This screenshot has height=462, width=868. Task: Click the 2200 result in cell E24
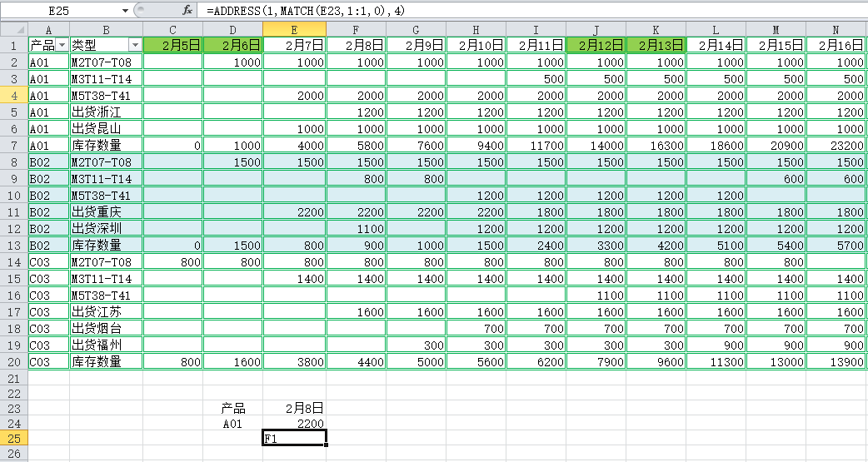(x=295, y=424)
